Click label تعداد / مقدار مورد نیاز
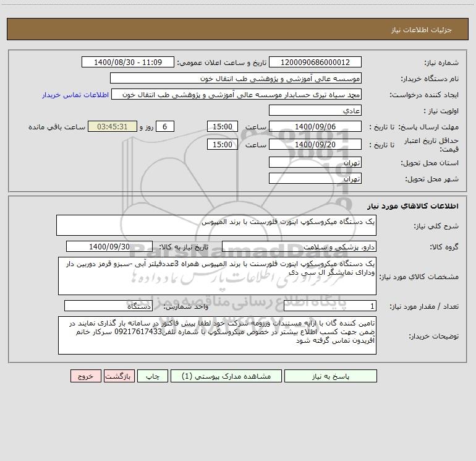 (424, 306)
